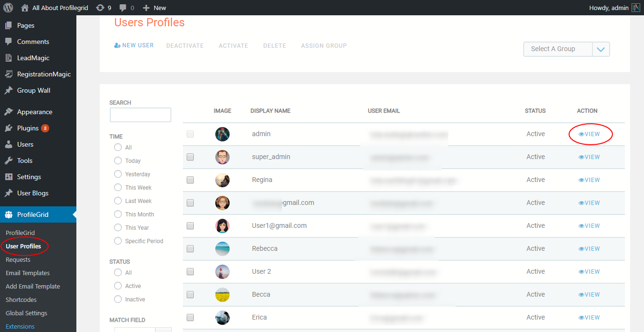Click the Tools wrench icon in sidebar
The image size is (644, 332).
[x=9, y=161]
